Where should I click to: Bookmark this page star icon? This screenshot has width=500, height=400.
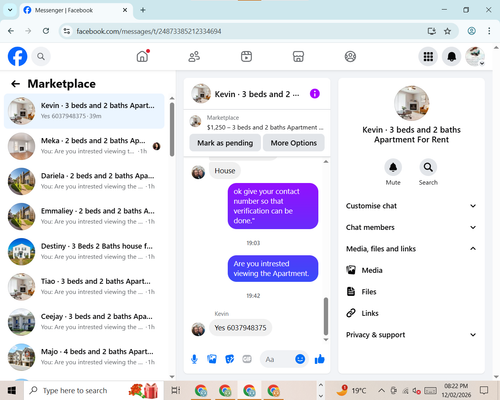coord(447,31)
